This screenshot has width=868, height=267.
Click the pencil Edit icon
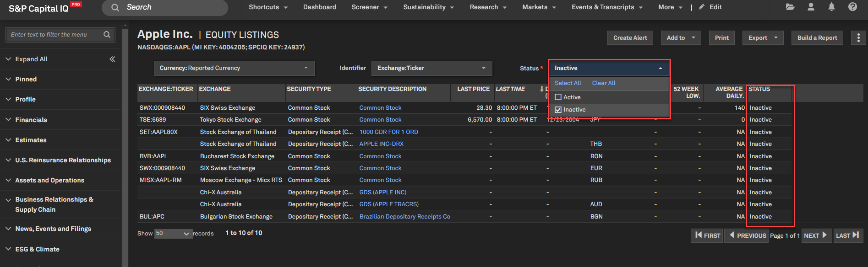click(x=701, y=7)
